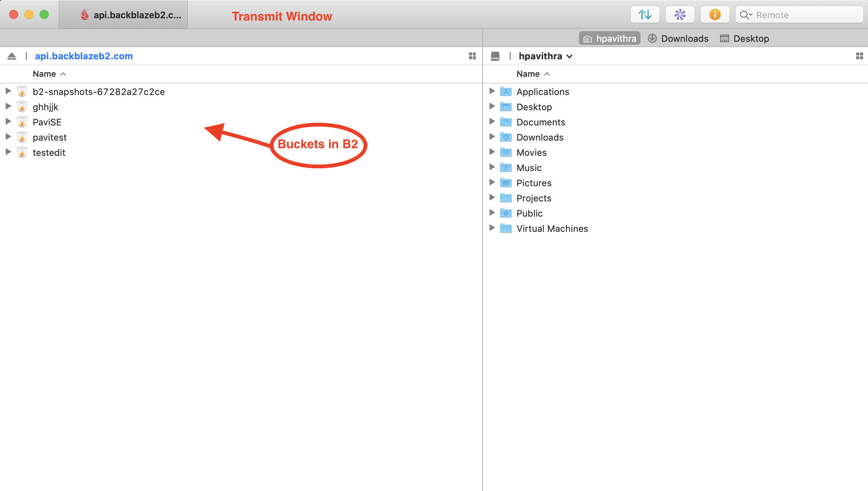Screen dimensions: 868x491
Task: Open the activity spinner toolbar button
Action: 680,15
